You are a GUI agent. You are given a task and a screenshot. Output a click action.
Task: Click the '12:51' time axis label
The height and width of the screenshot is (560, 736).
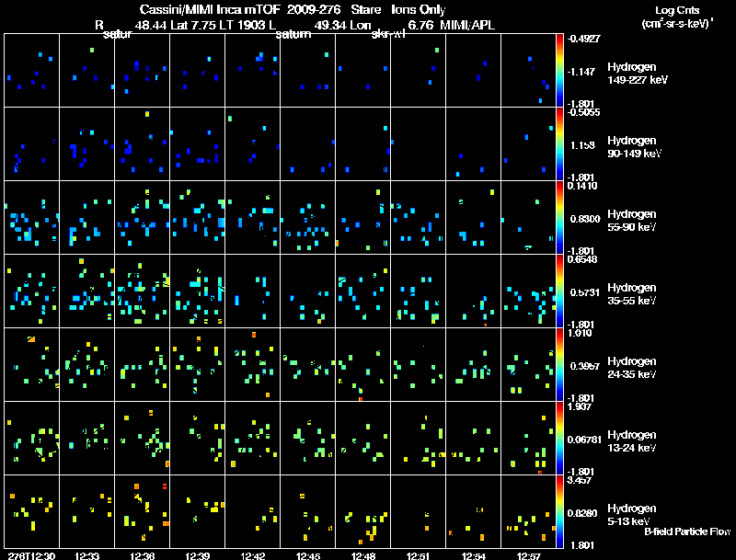point(419,555)
